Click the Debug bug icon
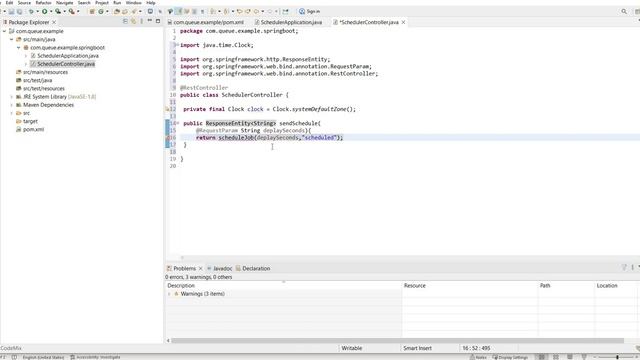Screen dimensions: 640x360 (31, 11)
